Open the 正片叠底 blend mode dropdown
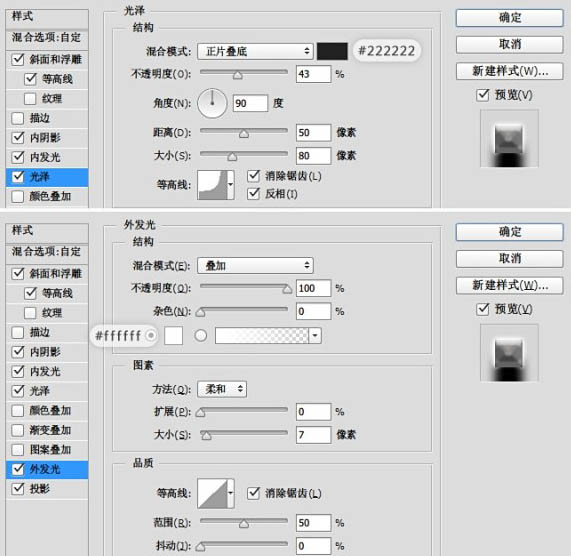This screenshot has height=556, width=571. [255, 51]
